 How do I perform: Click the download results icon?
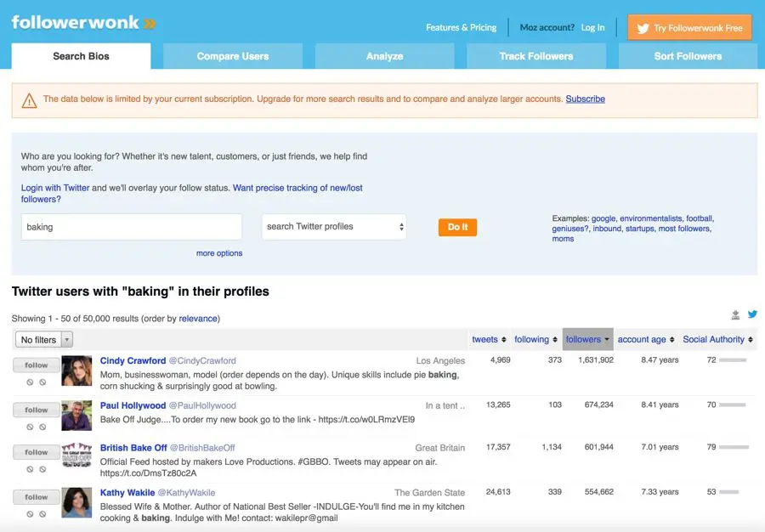click(x=736, y=315)
